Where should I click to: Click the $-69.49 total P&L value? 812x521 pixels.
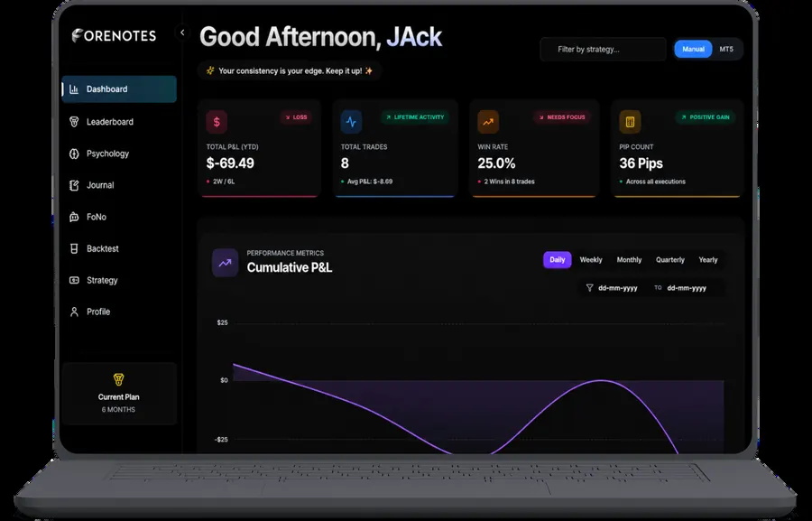click(x=230, y=163)
